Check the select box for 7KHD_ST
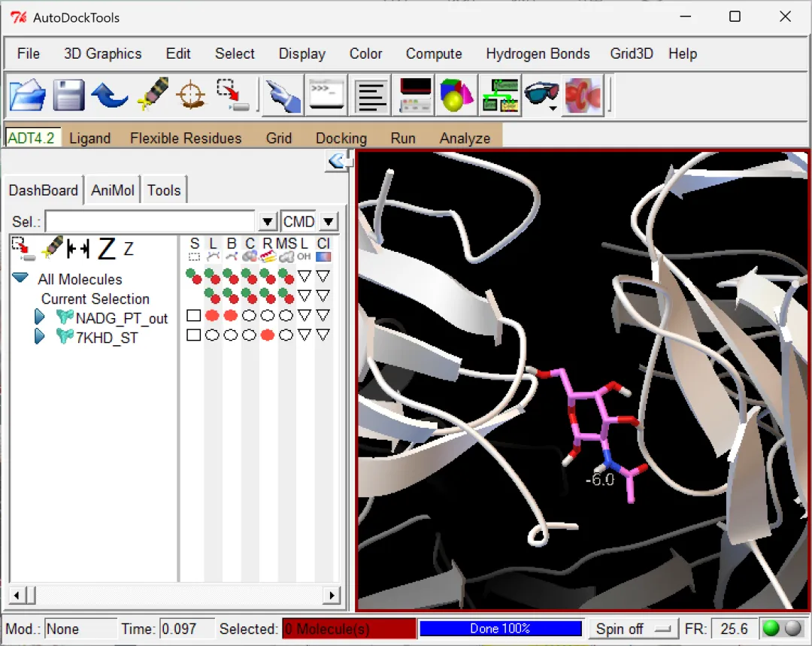The image size is (812, 646). click(x=194, y=335)
